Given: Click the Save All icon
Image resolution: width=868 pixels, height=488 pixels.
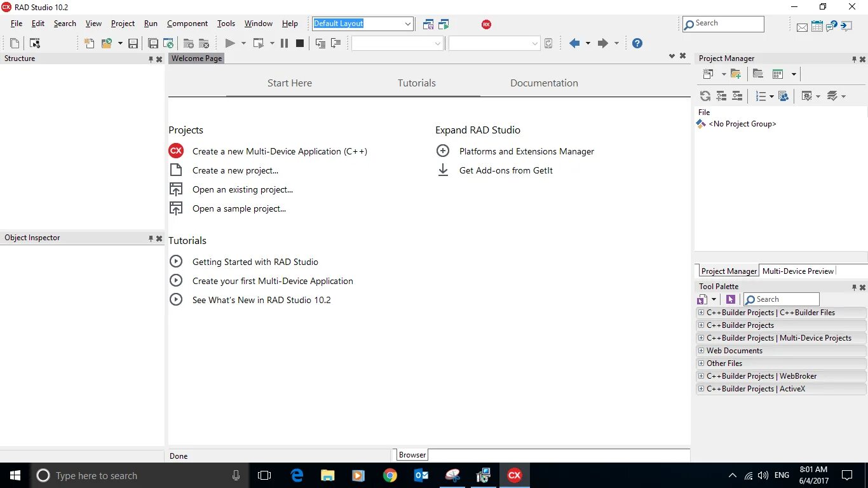Looking at the screenshot, I should click(153, 43).
